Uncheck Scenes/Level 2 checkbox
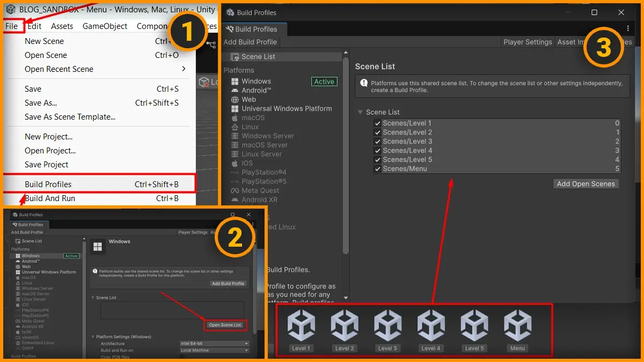This screenshot has width=644, height=362. pos(377,132)
